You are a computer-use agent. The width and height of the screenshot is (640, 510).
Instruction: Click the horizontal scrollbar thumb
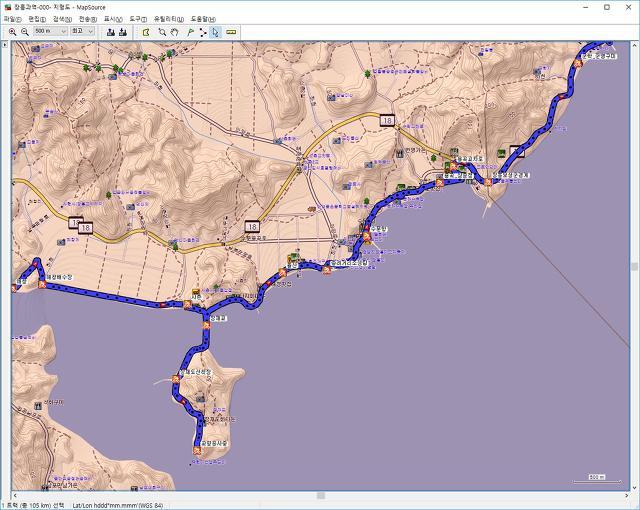tap(321, 495)
